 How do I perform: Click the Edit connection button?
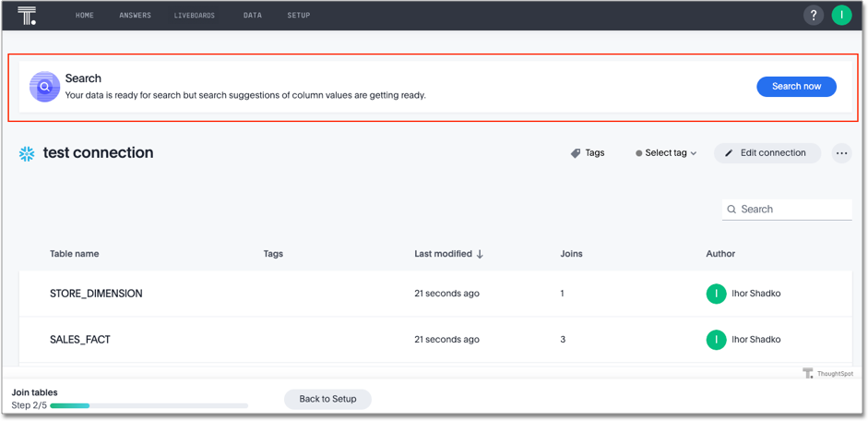767,153
